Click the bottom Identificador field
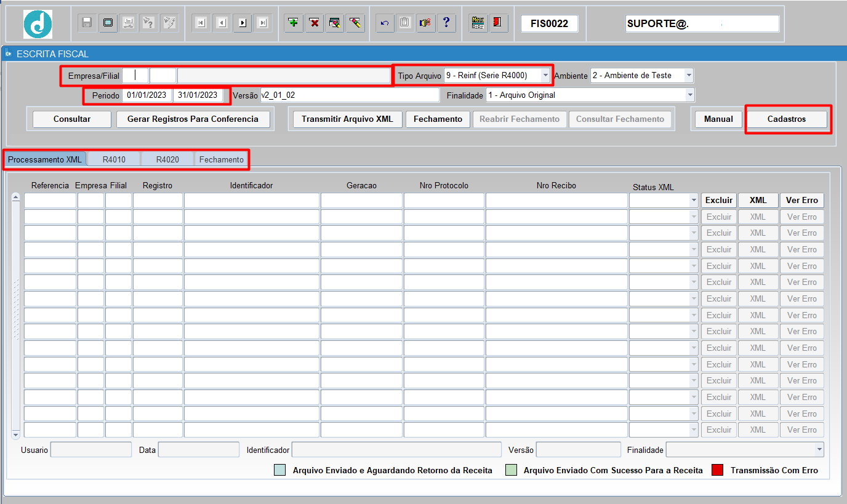Viewport: 847px width, 504px height. [x=396, y=450]
